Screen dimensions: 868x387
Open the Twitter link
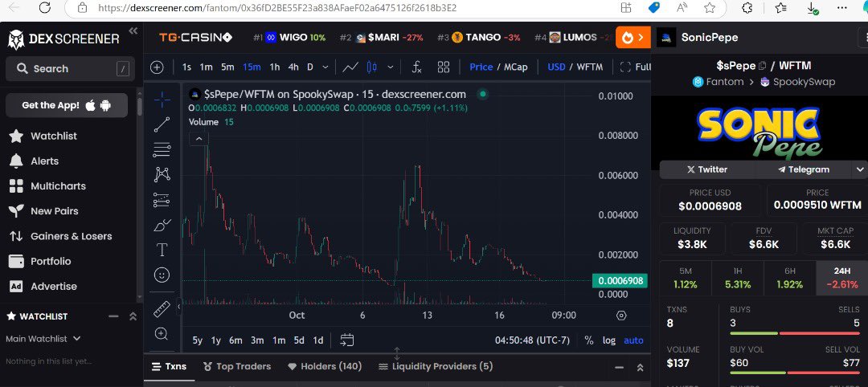tap(707, 169)
